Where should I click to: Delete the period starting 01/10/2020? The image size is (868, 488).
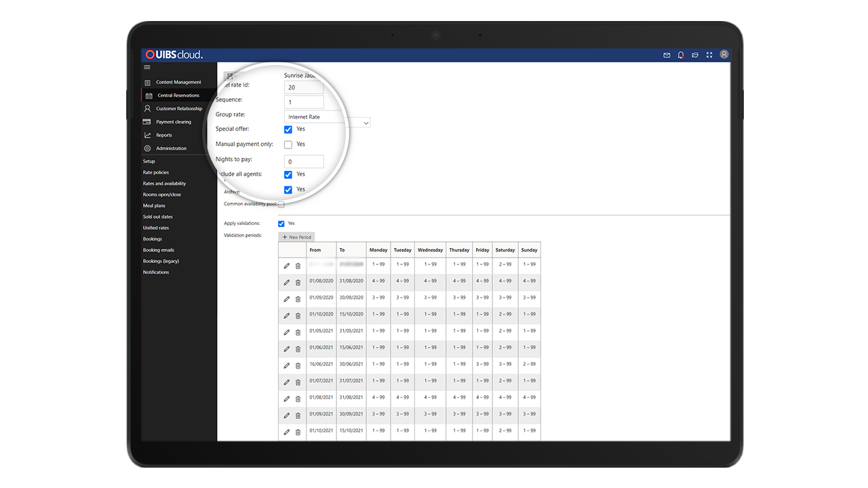point(298,316)
